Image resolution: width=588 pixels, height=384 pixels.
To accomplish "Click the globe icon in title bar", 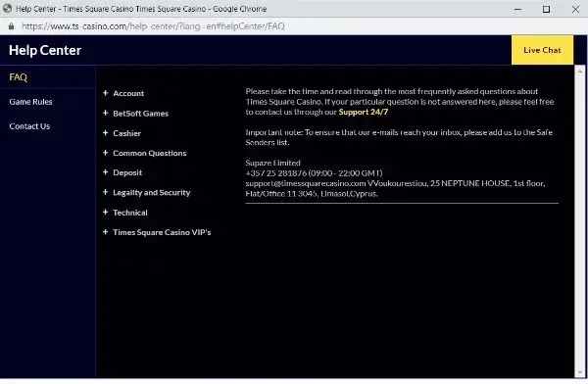I will coord(7,8).
